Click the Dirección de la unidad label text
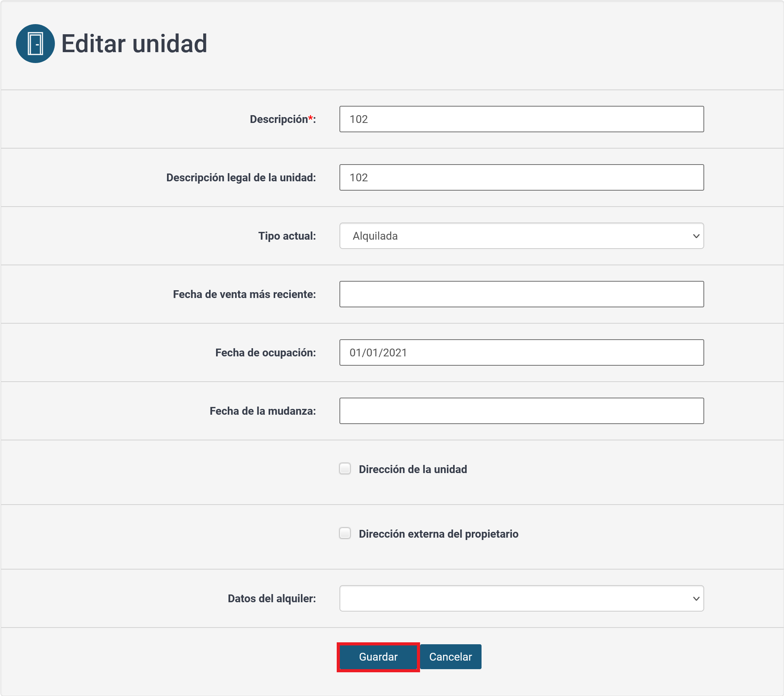784x696 pixels. coord(413,469)
